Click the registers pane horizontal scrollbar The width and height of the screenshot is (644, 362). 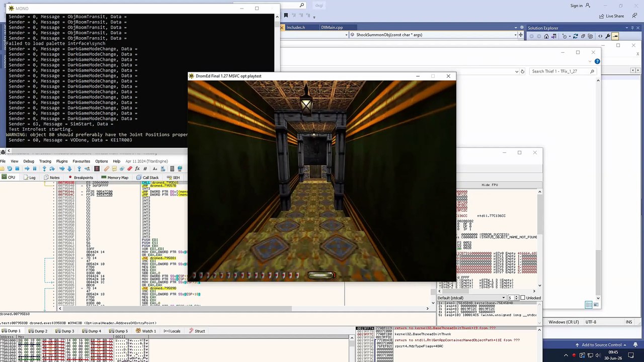coord(487,291)
